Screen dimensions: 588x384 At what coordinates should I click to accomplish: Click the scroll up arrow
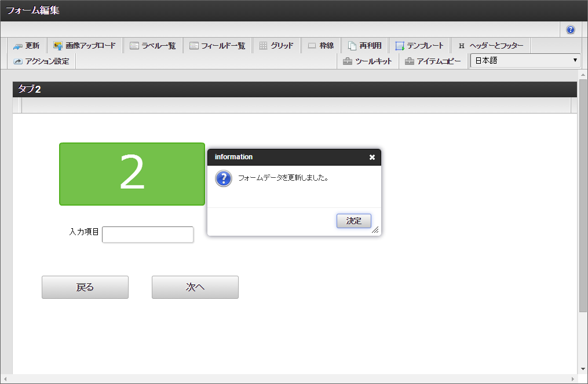pos(583,75)
